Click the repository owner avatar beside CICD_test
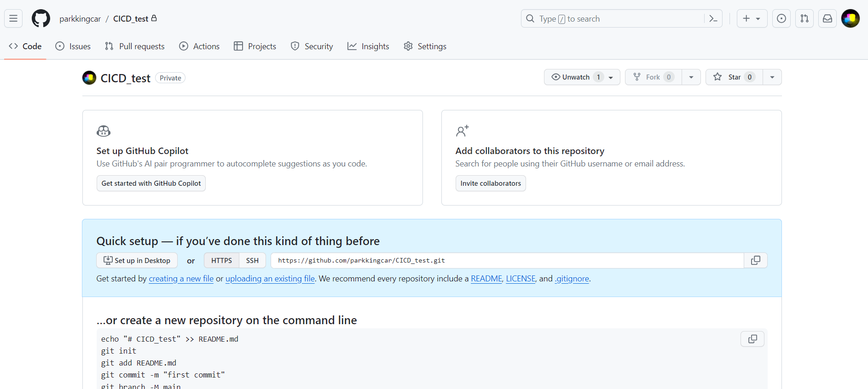Viewport: 868px width, 389px height. pyautogui.click(x=89, y=78)
